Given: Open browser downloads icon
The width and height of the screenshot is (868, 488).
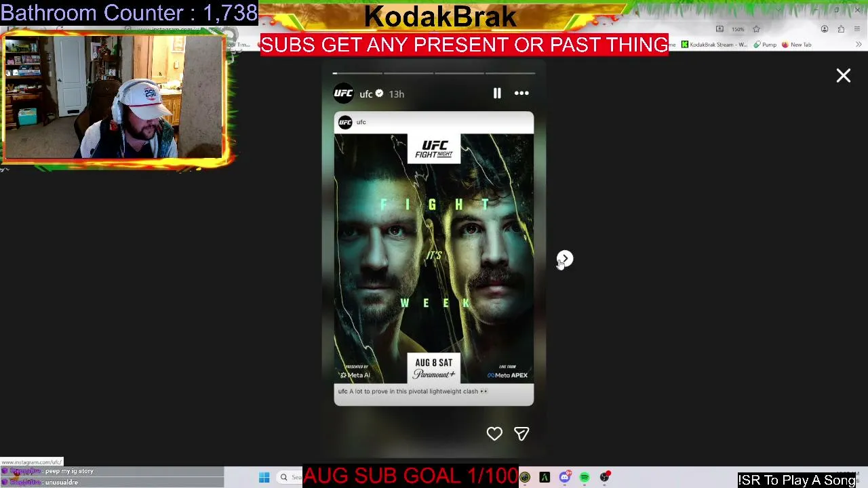Looking at the screenshot, I should (719, 29).
